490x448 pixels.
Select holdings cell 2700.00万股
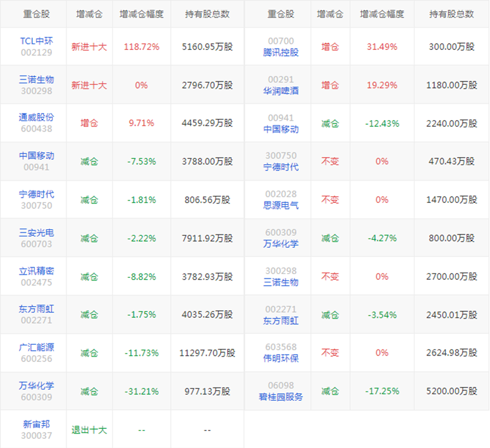click(x=452, y=277)
